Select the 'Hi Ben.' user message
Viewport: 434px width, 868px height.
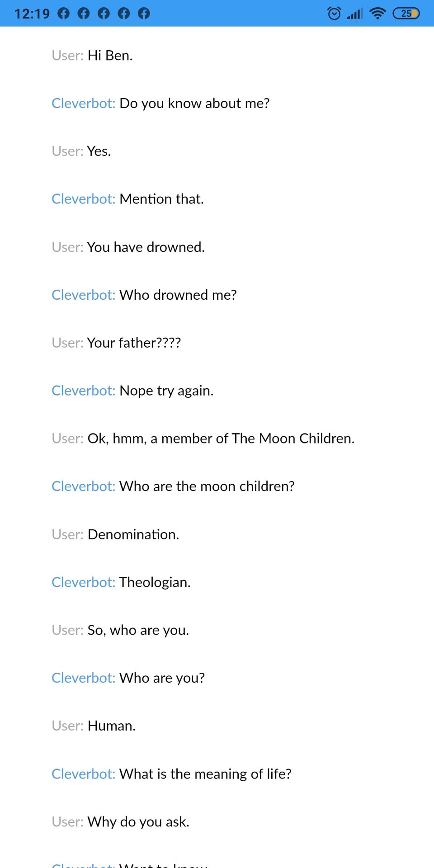point(110,55)
